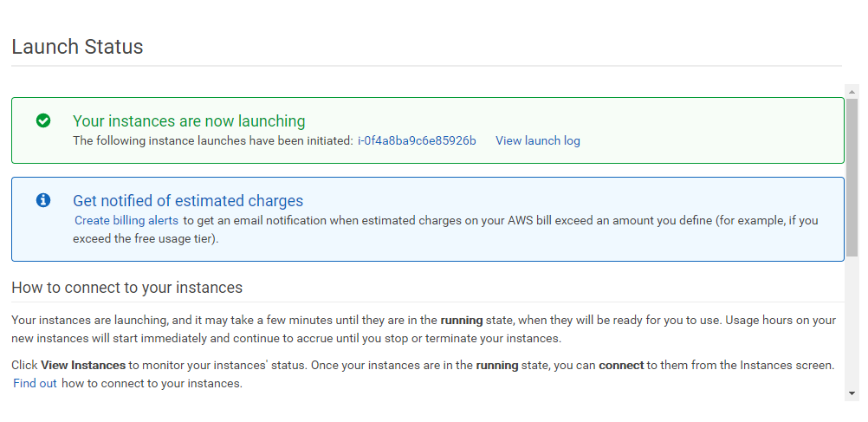The image size is (868, 422).
Task: Click the scrollbar down arrow
Action: (x=852, y=393)
